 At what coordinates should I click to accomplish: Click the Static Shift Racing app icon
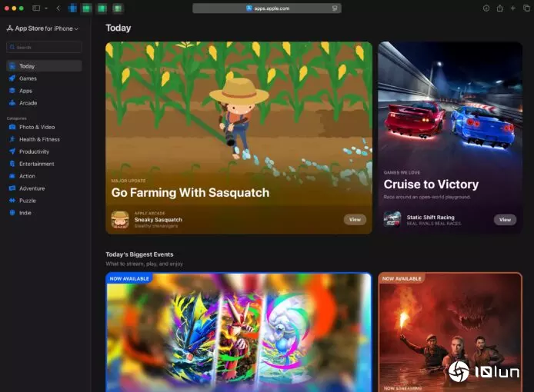tap(392, 219)
